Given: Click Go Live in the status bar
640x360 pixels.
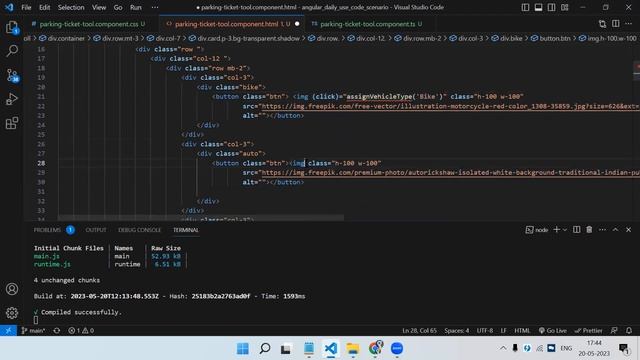Looking at the screenshot, I should [x=552, y=331].
